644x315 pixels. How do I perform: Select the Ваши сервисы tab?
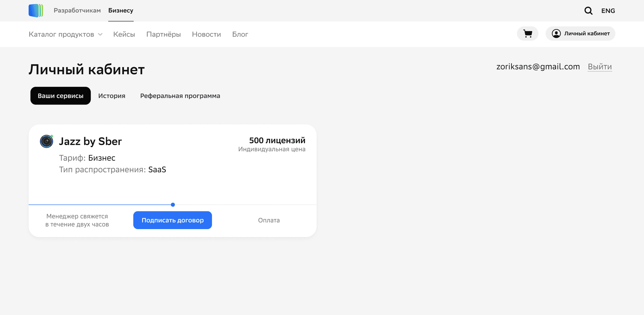coord(60,96)
